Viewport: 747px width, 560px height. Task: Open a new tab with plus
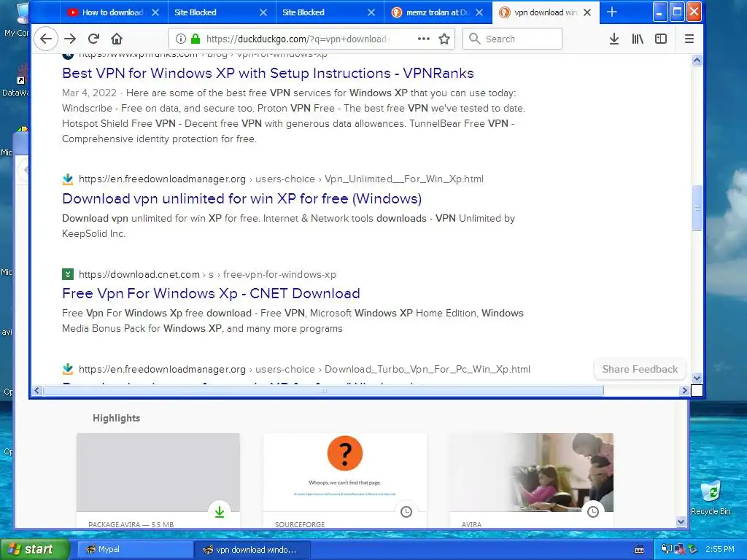612,12
